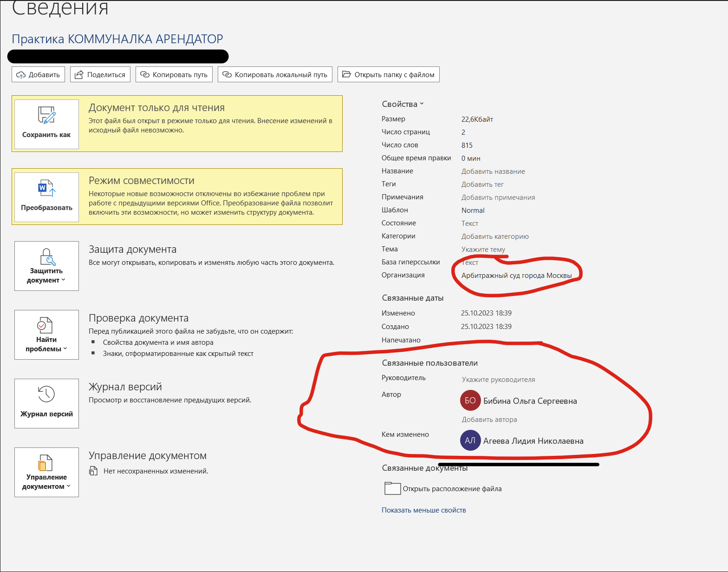Click Общее время правки value 0 мин
This screenshot has height=572, width=728.
[471, 158]
